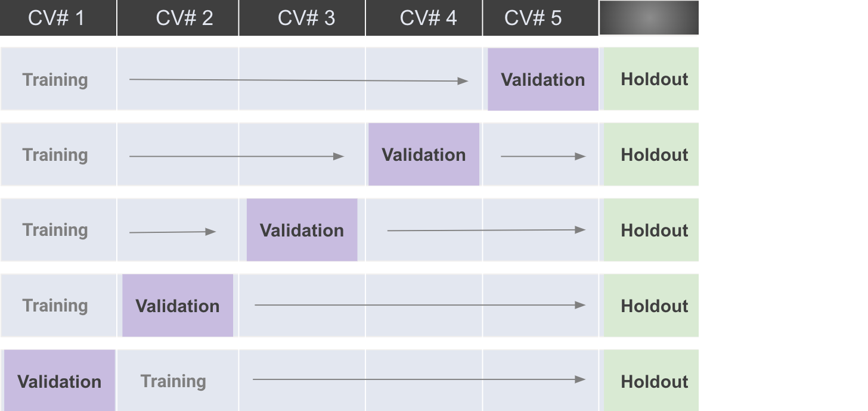Click the Validation block under CV# 4
868x411 pixels.
[x=423, y=155]
